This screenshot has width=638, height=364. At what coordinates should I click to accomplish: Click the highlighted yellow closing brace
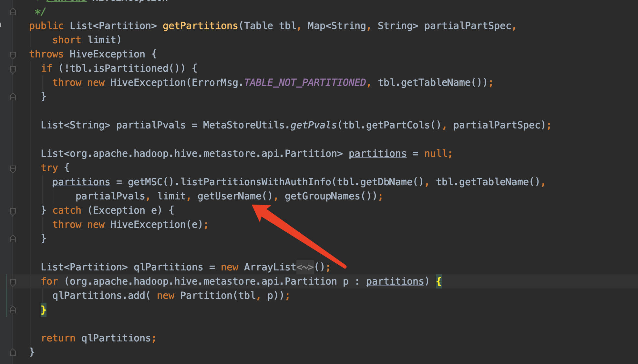click(44, 310)
